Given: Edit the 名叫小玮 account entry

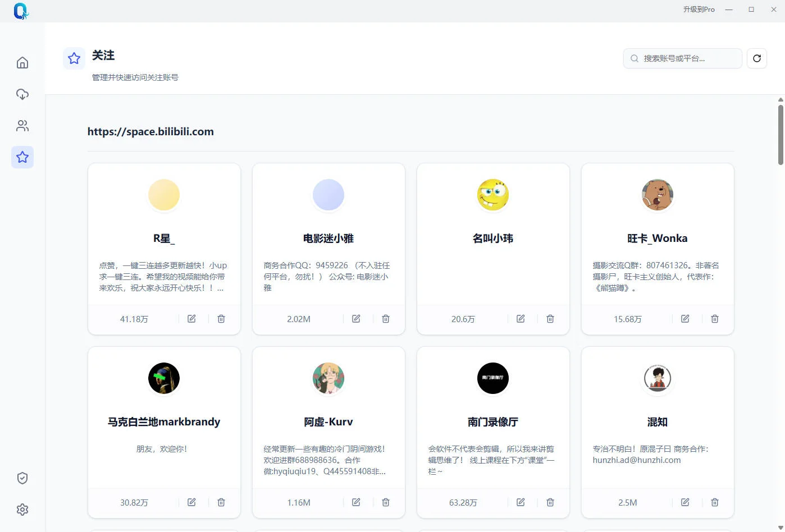Looking at the screenshot, I should coord(520,318).
